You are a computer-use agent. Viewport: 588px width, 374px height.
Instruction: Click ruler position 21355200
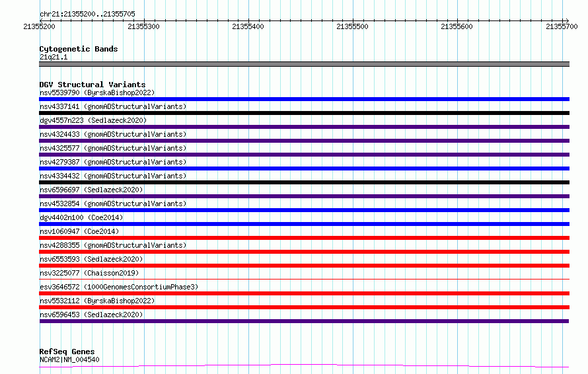(39, 26)
